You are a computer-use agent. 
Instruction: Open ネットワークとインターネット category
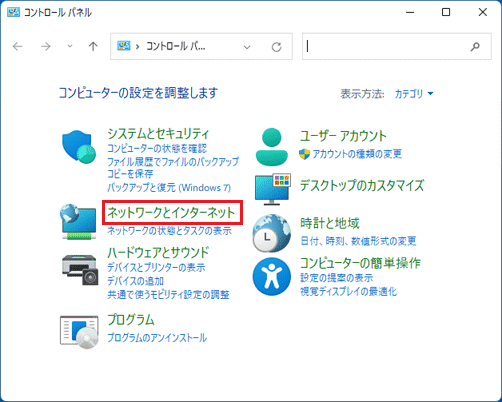click(171, 212)
